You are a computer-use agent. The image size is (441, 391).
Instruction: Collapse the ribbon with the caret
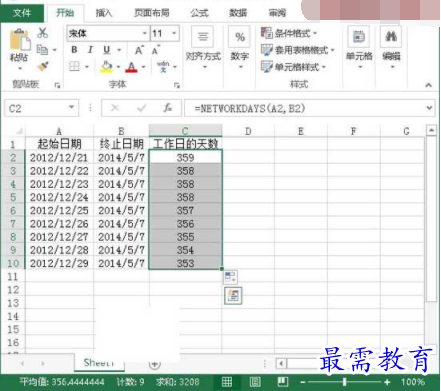pos(429,85)
